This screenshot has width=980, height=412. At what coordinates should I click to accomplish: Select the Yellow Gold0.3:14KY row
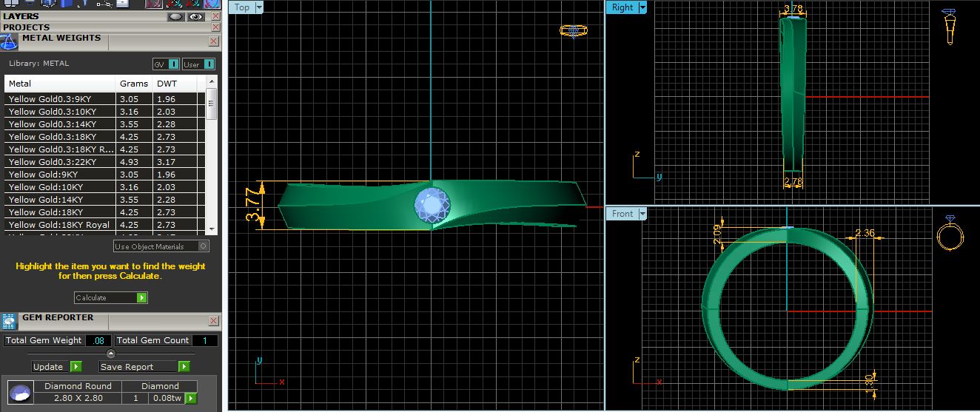(105, 124)
